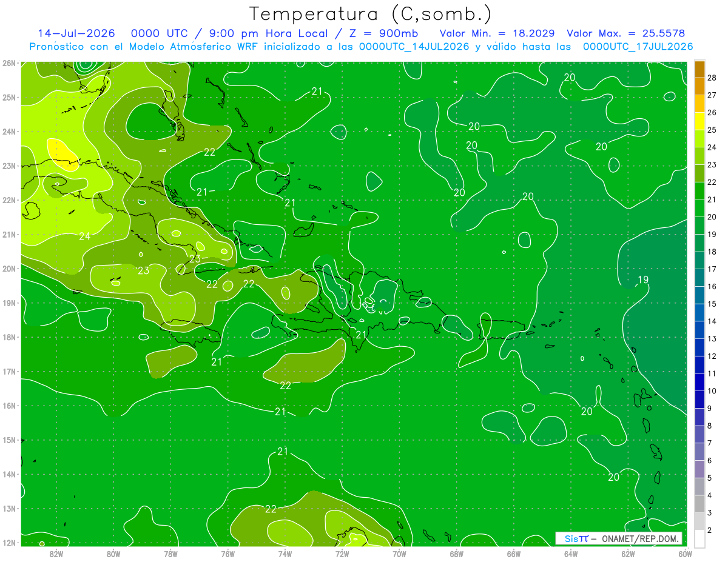Click legend value 2 on the color scale
The image size is (728, 562).
710,531
